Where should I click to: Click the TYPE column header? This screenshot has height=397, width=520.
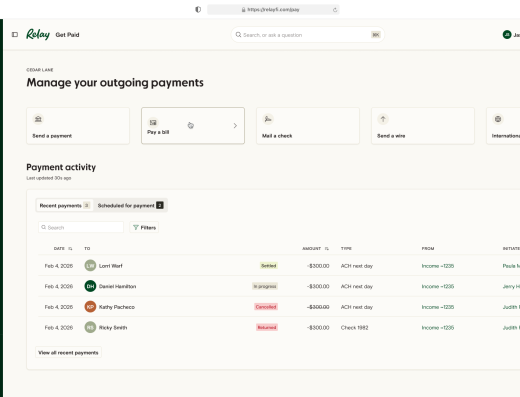pos(346,249)
